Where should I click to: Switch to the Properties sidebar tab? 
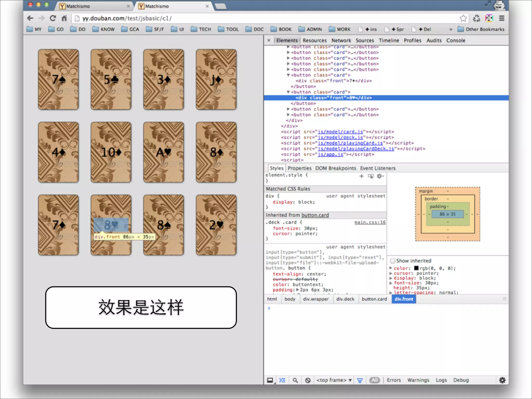(x=300, y=168)
